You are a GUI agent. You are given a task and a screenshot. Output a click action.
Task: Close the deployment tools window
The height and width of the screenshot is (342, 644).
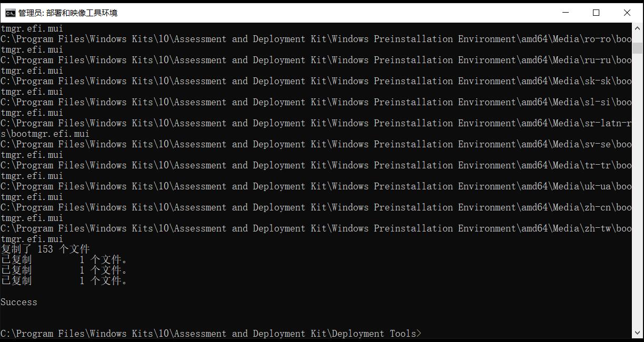(x=627, y=13)
